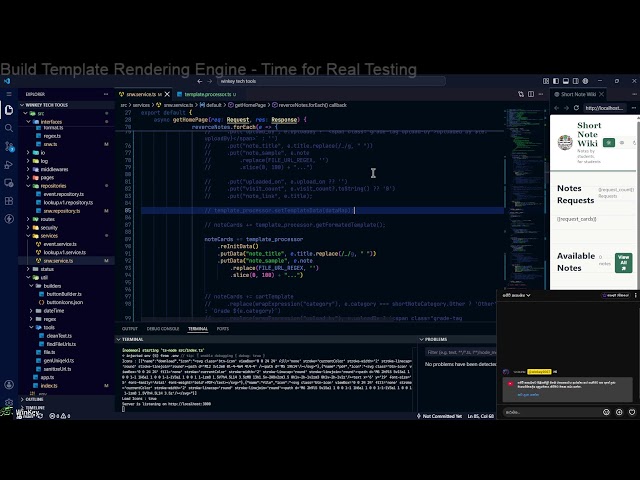Screen dimensions: 640x480
Task: Open the Thunder Client lightning icon
Action: click(9, 219)
